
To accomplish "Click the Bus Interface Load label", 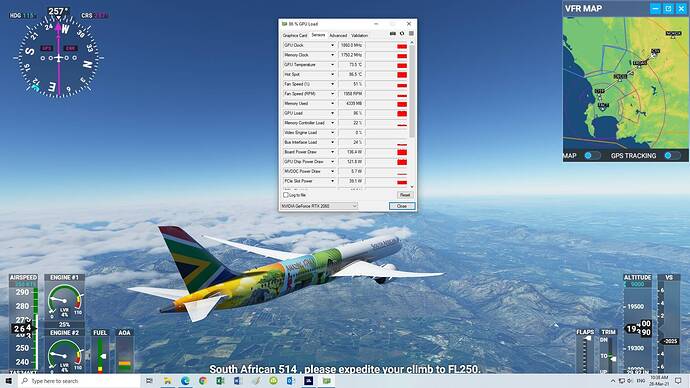I will [301, 142].
